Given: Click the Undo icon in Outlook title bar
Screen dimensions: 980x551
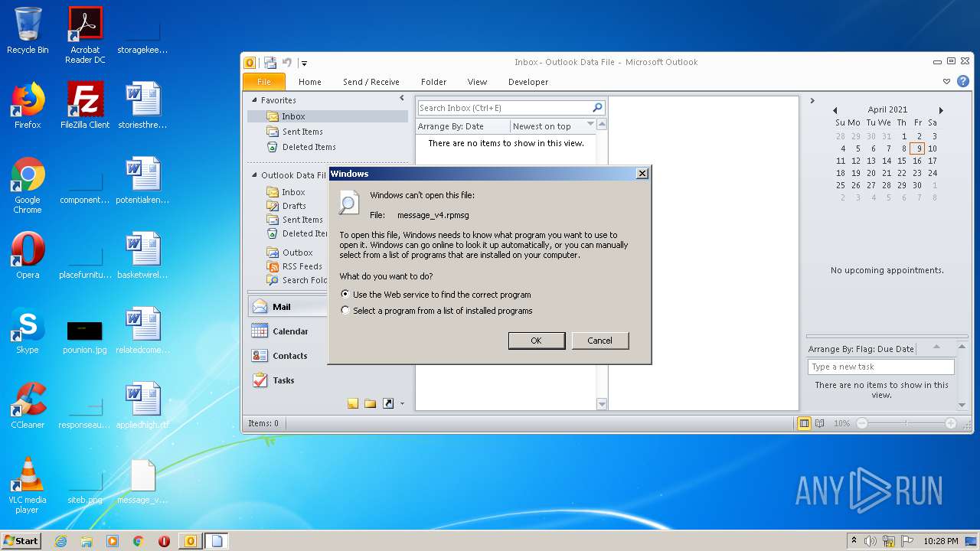Looking at the screenshot, I should pos(287,63).
